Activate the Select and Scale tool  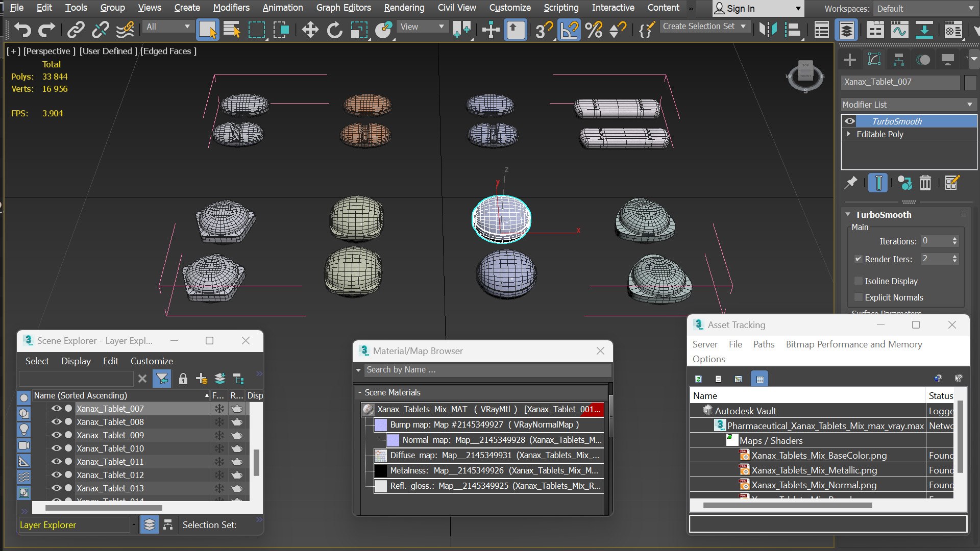pyautogui.click(x=359, y=30)
